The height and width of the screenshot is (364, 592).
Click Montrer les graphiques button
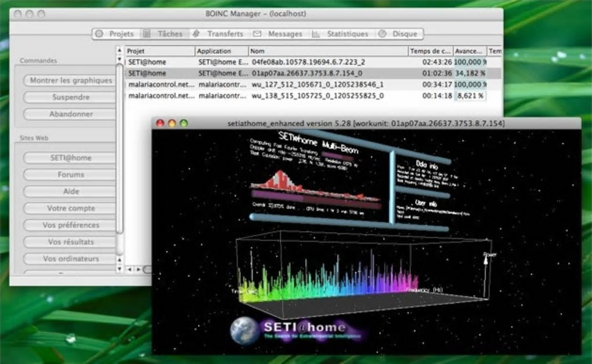[x=70, y=81]
